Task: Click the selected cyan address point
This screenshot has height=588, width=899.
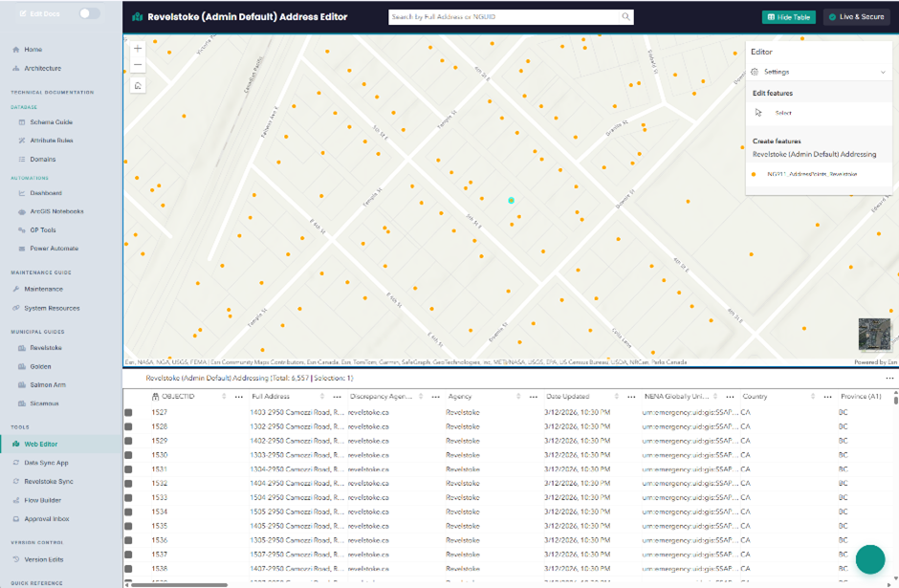Action: click(511, 201)
